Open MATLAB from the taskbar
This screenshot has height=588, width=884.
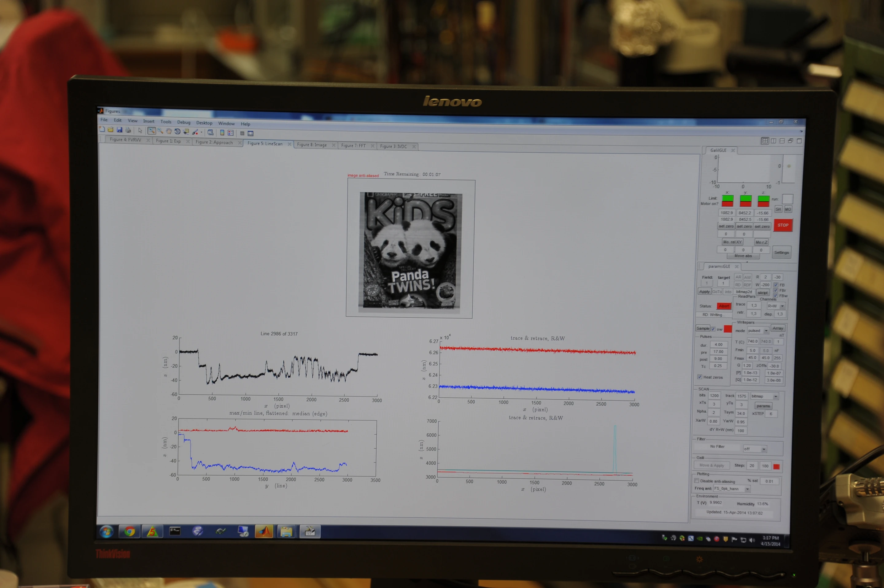[x=264, y=531]
